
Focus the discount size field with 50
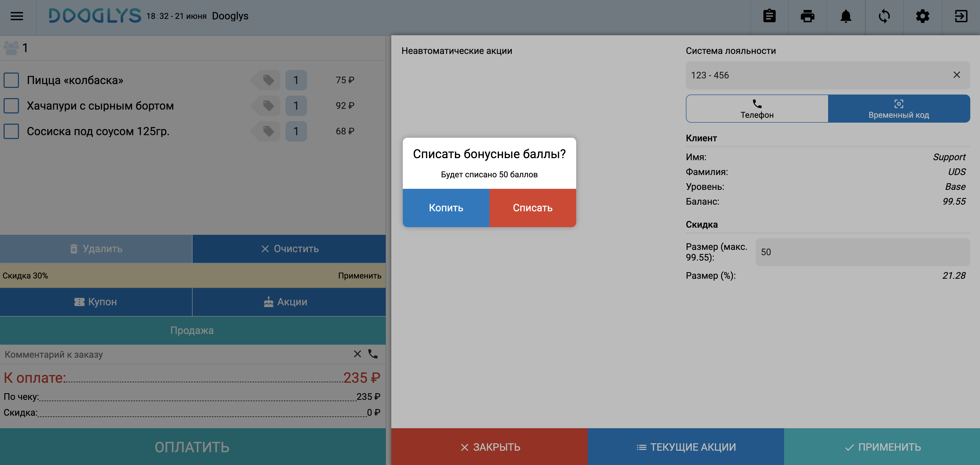[x=862, y=252]
